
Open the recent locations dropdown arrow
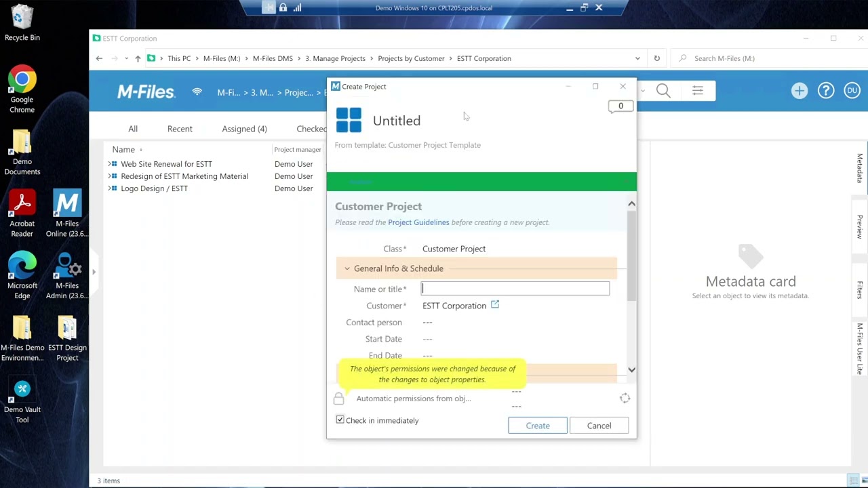coord(126,58)
